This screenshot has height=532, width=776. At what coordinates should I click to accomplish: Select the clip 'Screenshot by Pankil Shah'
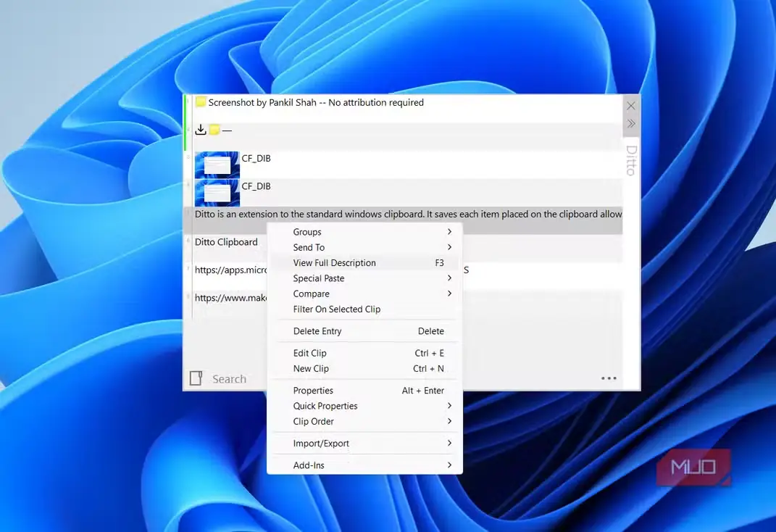click(x=404, y=108)
